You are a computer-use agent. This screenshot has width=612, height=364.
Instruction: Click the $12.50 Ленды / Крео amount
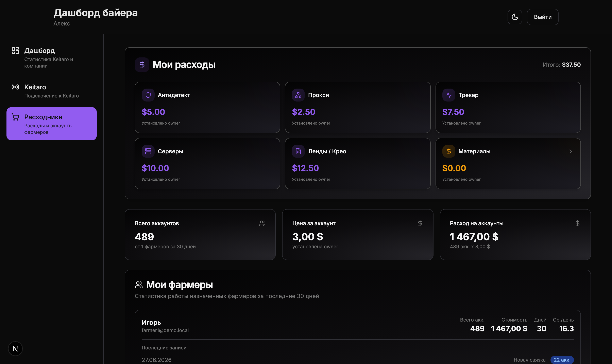305,168
